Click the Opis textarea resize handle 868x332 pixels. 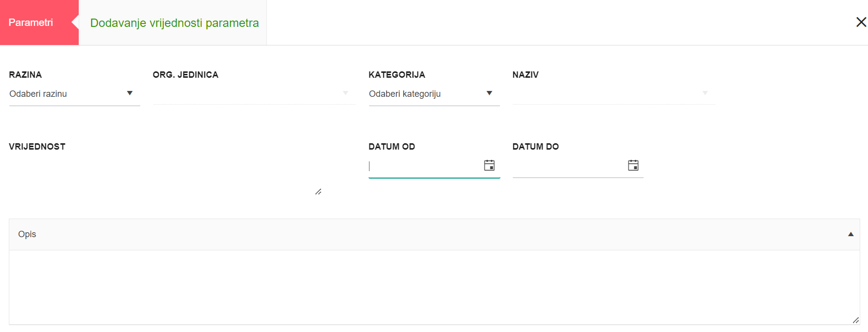click(855, 320)
